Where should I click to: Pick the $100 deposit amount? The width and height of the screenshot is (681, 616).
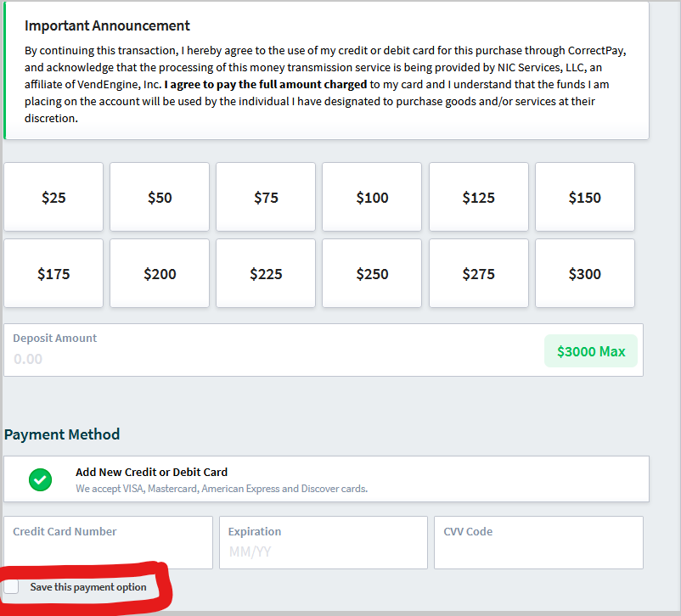tap(371, 196)
